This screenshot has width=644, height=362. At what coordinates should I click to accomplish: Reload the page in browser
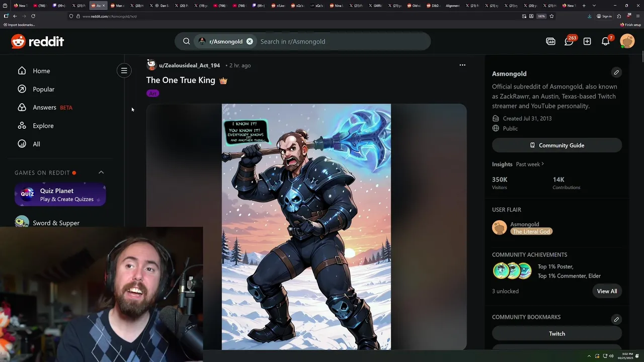click(33, 16)
